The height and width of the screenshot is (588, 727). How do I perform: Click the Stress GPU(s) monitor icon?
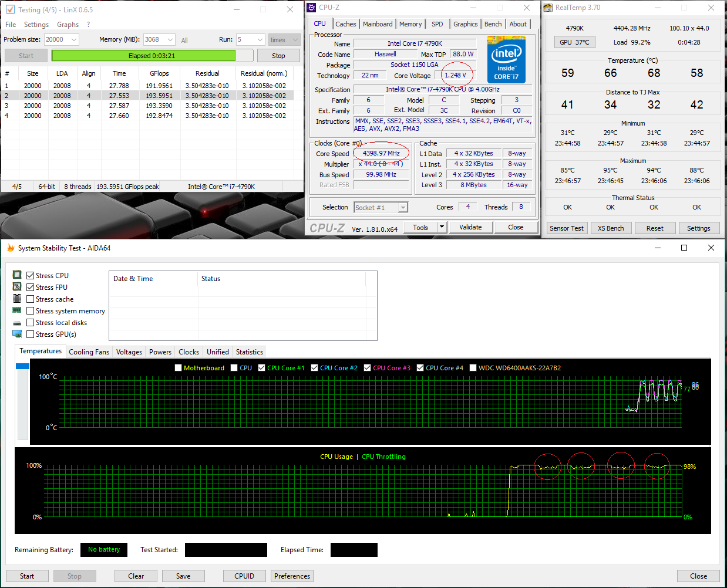[17, 334]
